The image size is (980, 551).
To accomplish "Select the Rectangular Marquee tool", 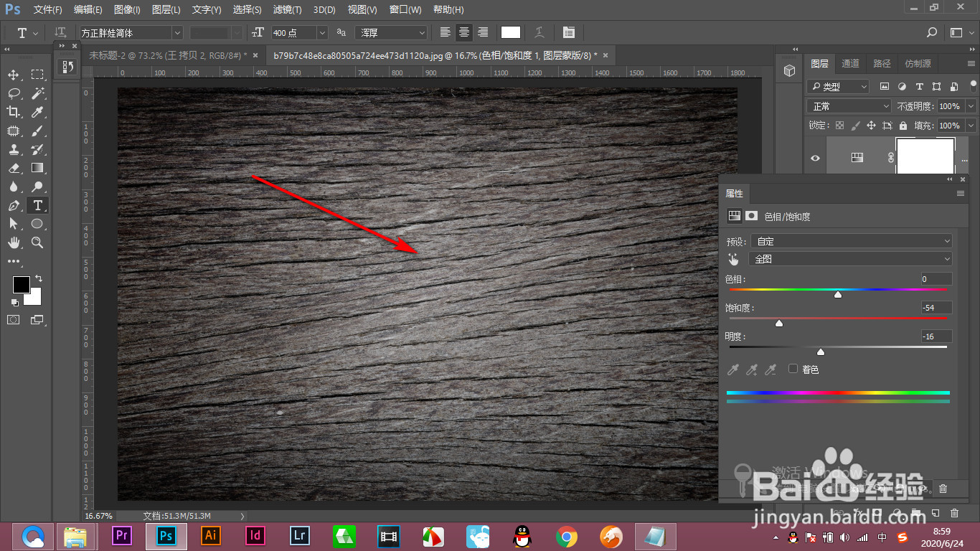I will tap(37, 75).
